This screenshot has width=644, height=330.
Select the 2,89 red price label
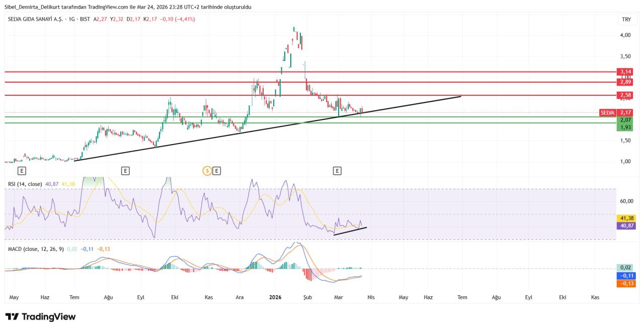click(625, 82)
